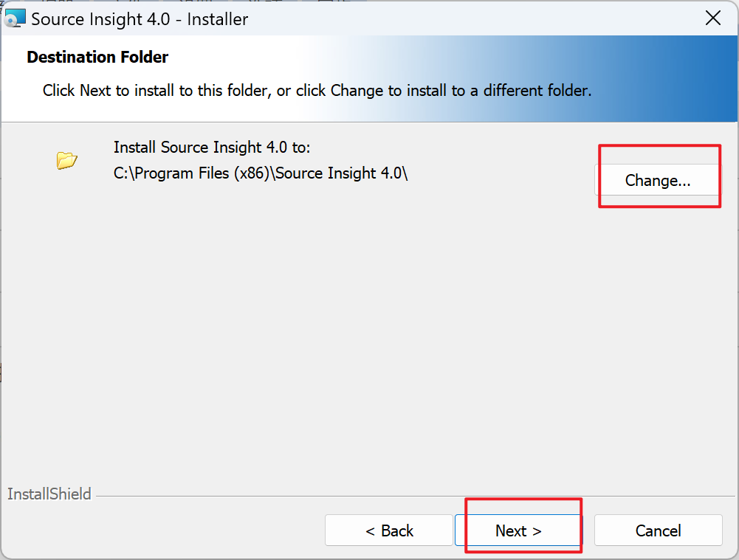The width and height of the screenshot is (739, 560).
Task: Click the bold Destination Folder heading
Action: click(x=97, y=57)
